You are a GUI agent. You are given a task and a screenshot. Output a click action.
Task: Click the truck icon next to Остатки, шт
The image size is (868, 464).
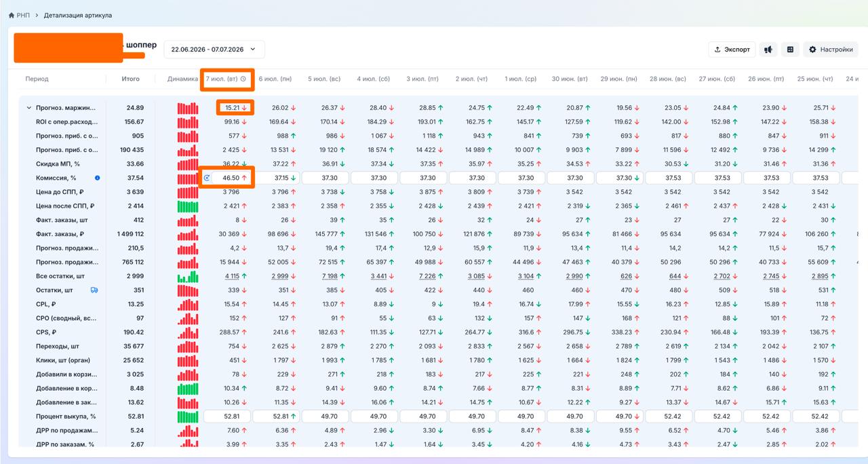coord(94,290)
